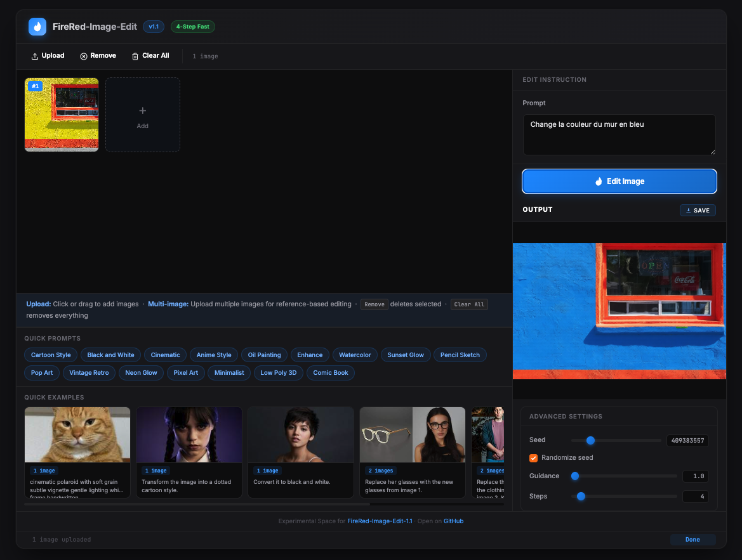Image resolution: width=742 pixels, height=560 pixels.
Task: Click the Clear All trash icon
Action: 135,56
